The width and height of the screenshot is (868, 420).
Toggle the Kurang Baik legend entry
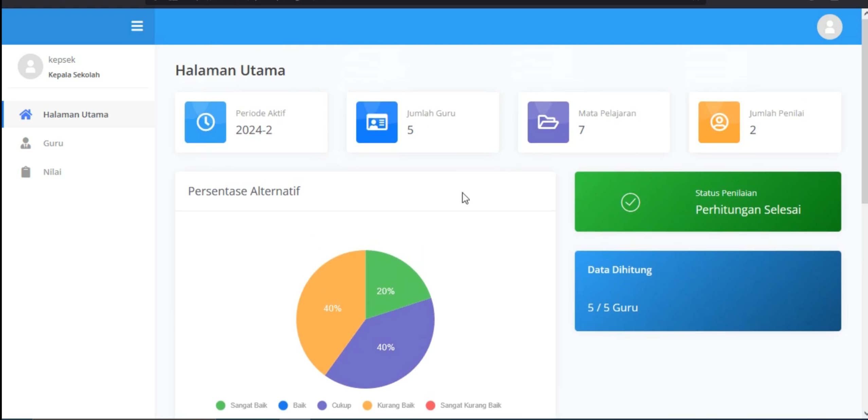coord(388,405)
